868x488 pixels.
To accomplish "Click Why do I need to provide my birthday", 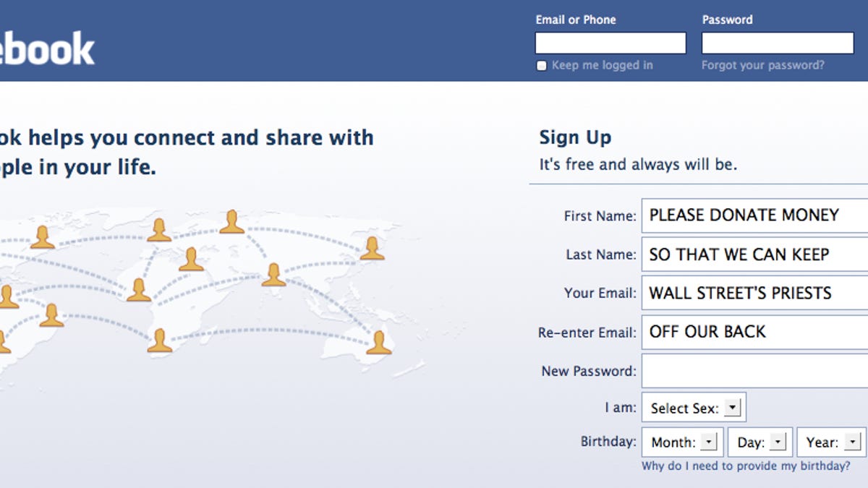I will tap(746, 466).
